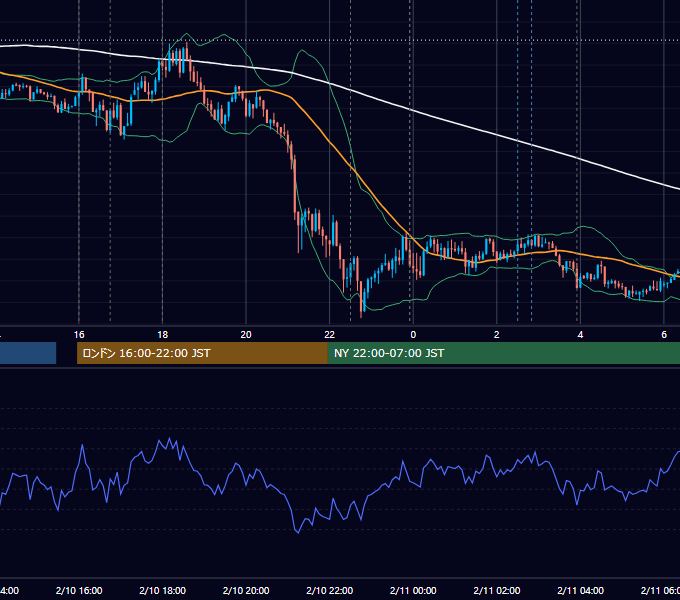Click the 2/10 16:00 date label
Viewport: 680px width, 600px height.
pos(79,591)
